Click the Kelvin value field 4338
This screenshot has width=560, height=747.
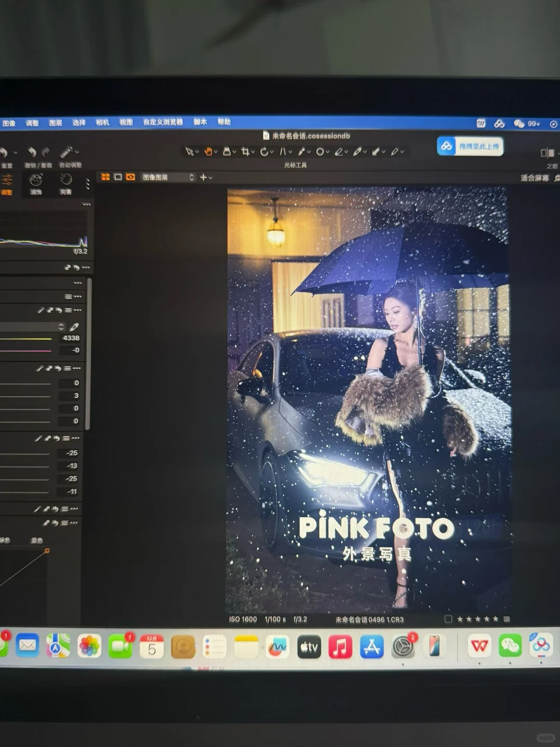71,338
